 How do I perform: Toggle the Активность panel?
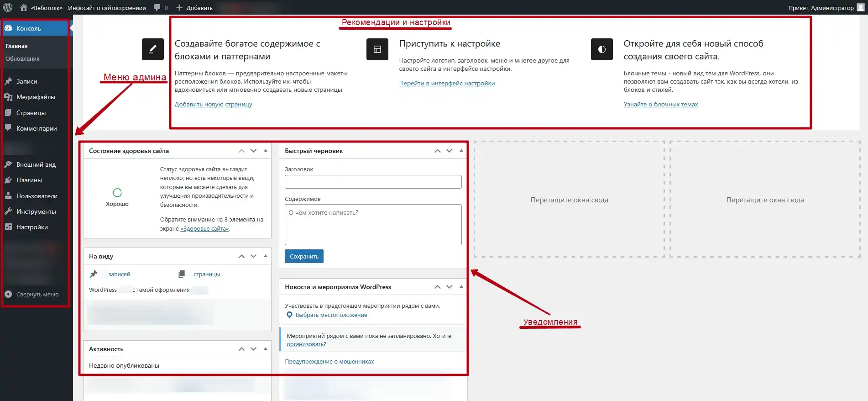[x=266, y=349]
